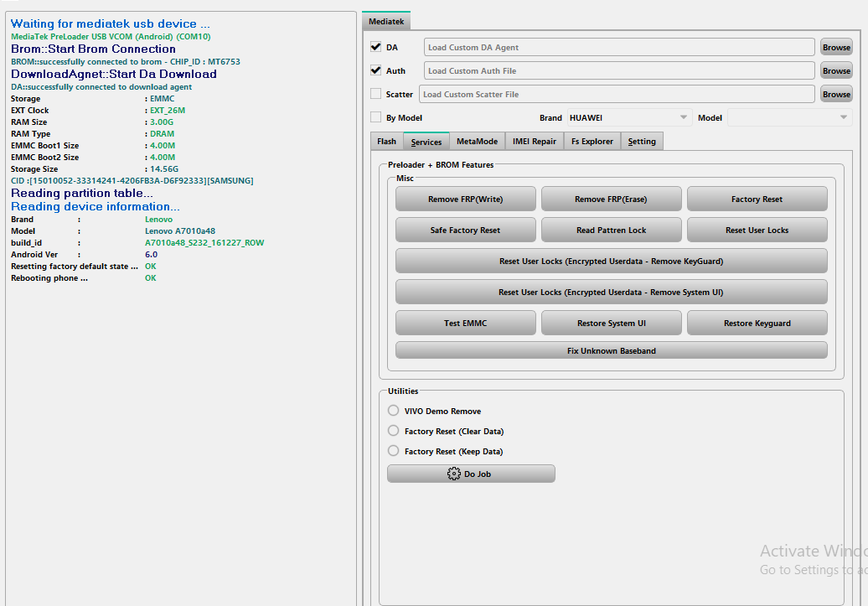The image size is (868, 606).
Task: Enable the Scatter checkbox
Action: click(x=376, y=94)
